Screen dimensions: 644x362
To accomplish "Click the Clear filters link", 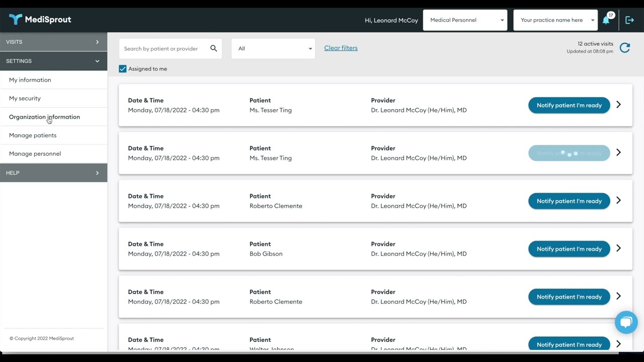I will pos(341,48).
